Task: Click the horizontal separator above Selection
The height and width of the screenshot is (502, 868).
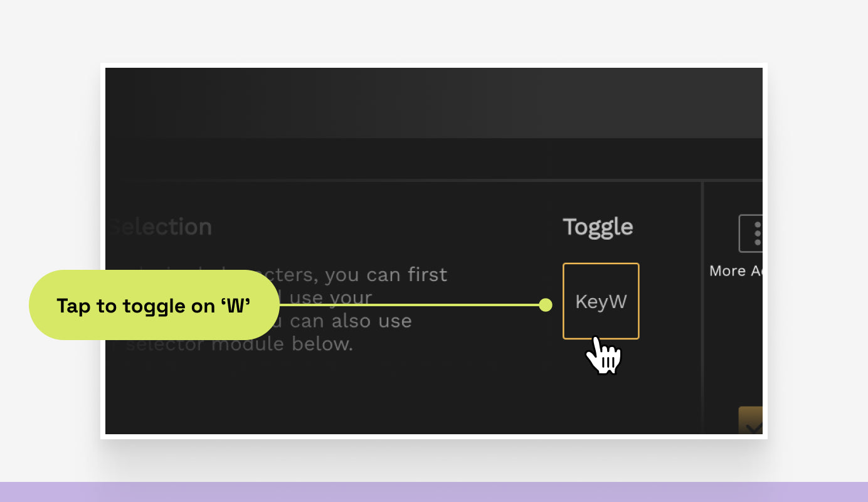Action: [408, 180]
